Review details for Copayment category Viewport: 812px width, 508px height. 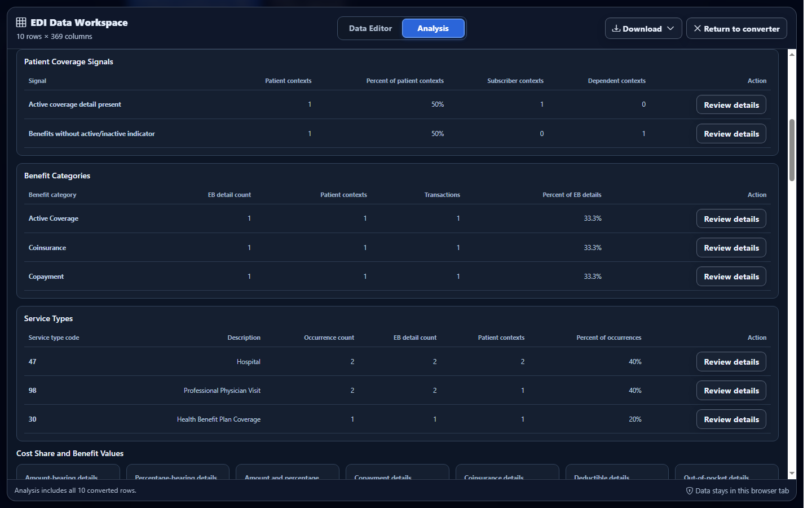coord(731,277)
